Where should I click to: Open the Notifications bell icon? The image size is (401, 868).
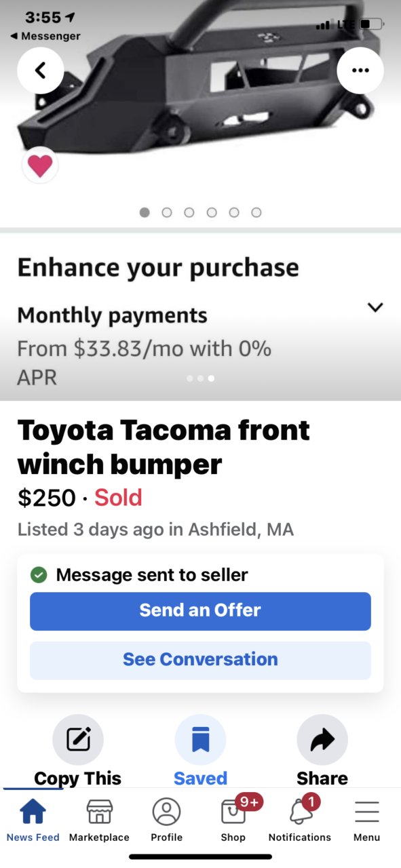pos(300,820)
